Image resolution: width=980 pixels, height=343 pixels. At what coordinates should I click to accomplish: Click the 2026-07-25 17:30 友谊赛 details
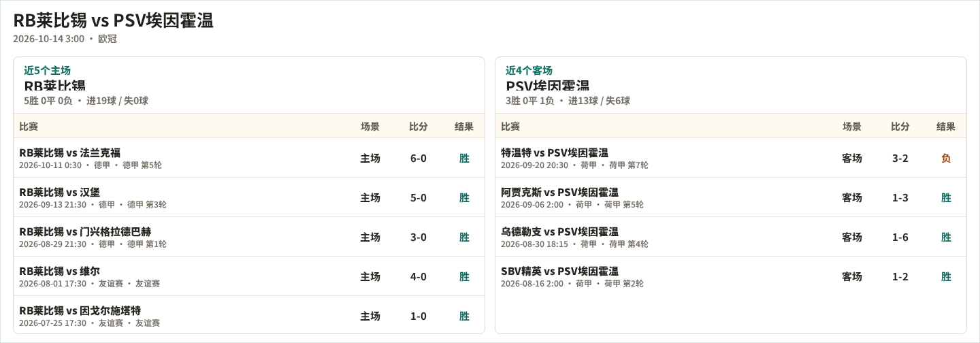[x=89, y=323]
